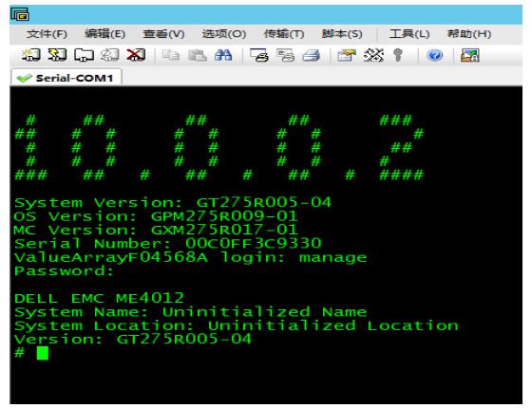Image resolution: width=532 pixels, height=408 pixels.
Task: Click the Reconnect toolbar icon
Action: pyautogui.click(x=110, y=55)
